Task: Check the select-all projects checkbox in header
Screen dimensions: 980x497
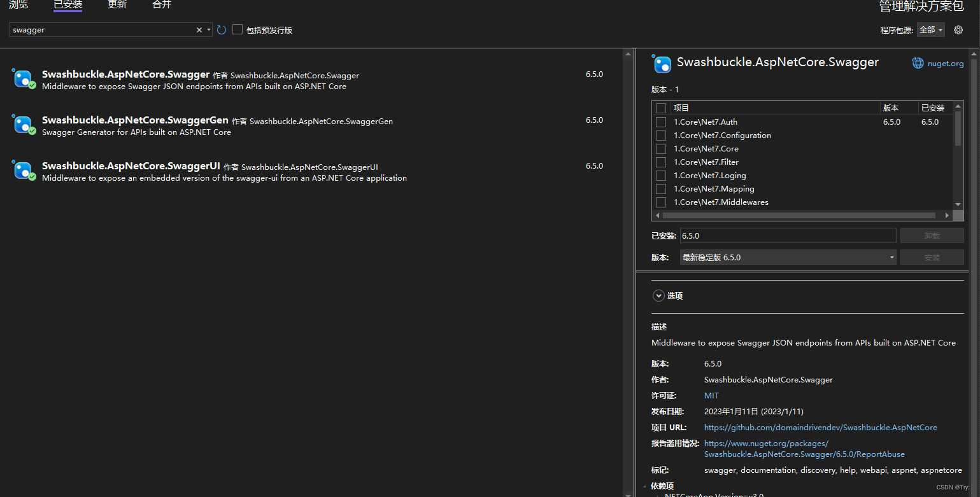Action: pos(660,108)
